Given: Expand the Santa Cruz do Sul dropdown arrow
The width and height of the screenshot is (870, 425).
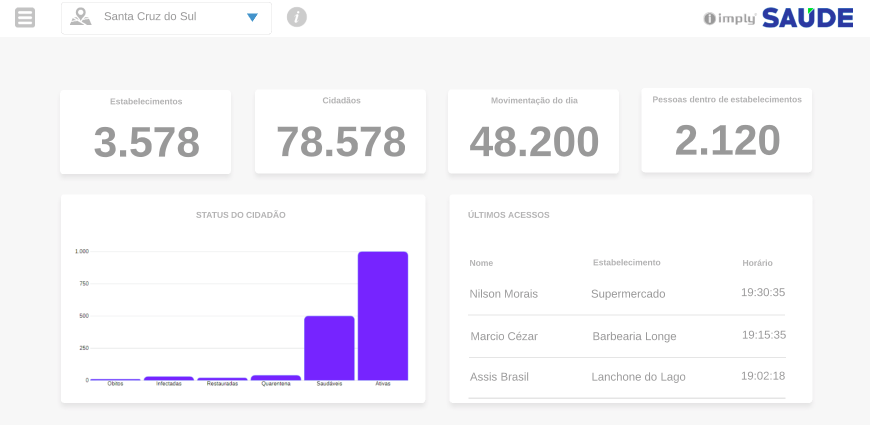Looking at the screenshot, I should click(x=252, y=18).
